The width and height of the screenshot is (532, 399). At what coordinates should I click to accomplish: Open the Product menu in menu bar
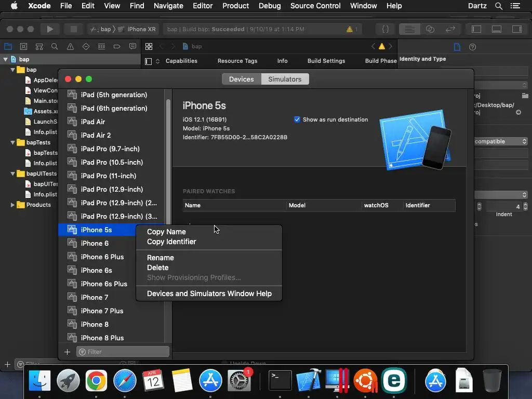pos(235,6)
